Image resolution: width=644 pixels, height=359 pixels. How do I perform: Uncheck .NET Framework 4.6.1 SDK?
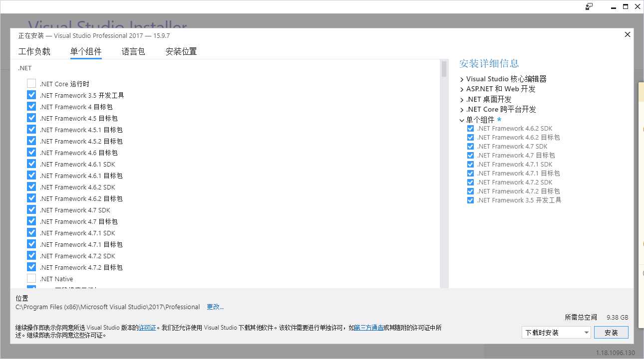tap(31, 164)
